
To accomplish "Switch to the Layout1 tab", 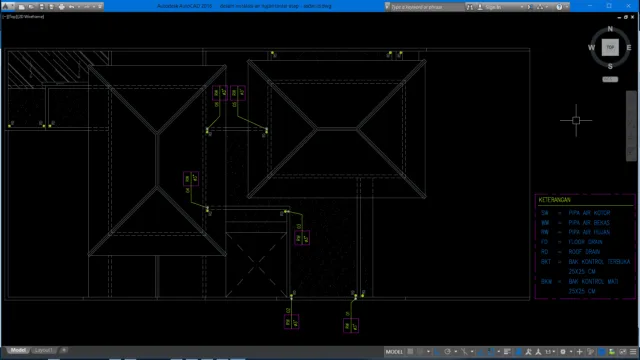I will 43,350.
